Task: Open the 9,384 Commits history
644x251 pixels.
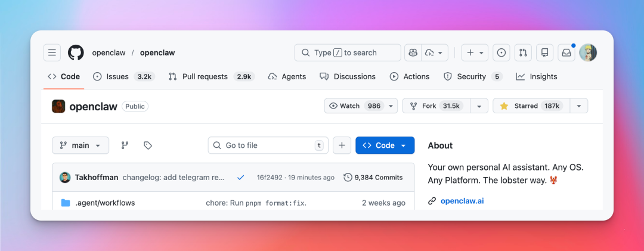Action: [373, 178]
